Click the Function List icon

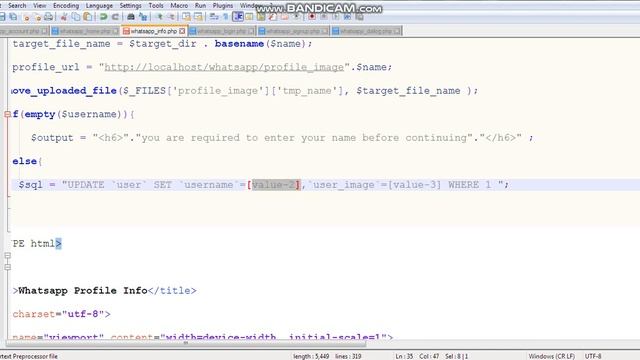click(x=272, y=17)
